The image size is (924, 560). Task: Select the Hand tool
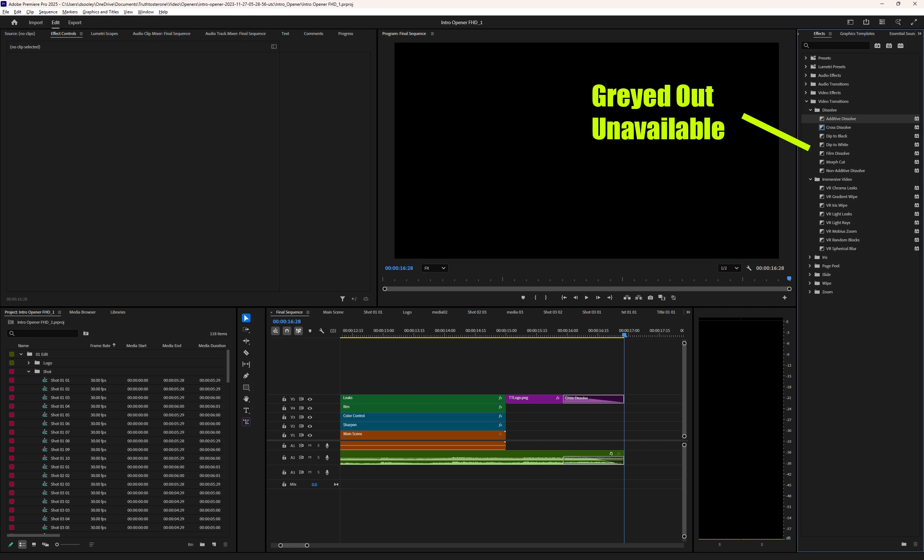(246, 399)
